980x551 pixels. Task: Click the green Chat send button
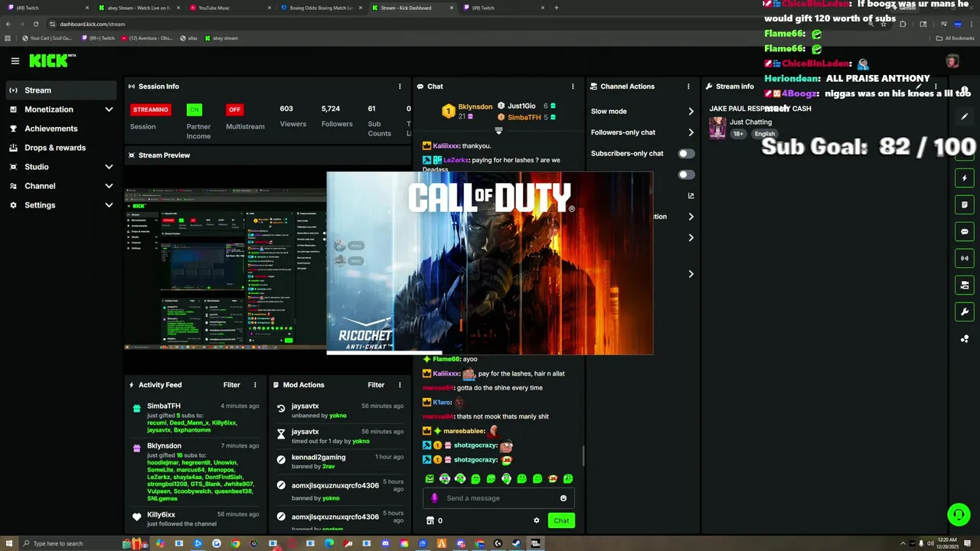point(561,520)
